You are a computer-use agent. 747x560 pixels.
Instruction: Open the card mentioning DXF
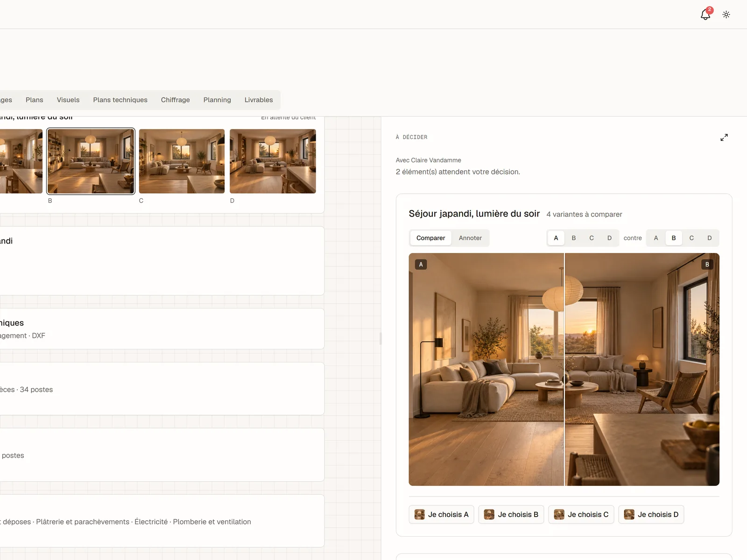(x=162, y=329)
